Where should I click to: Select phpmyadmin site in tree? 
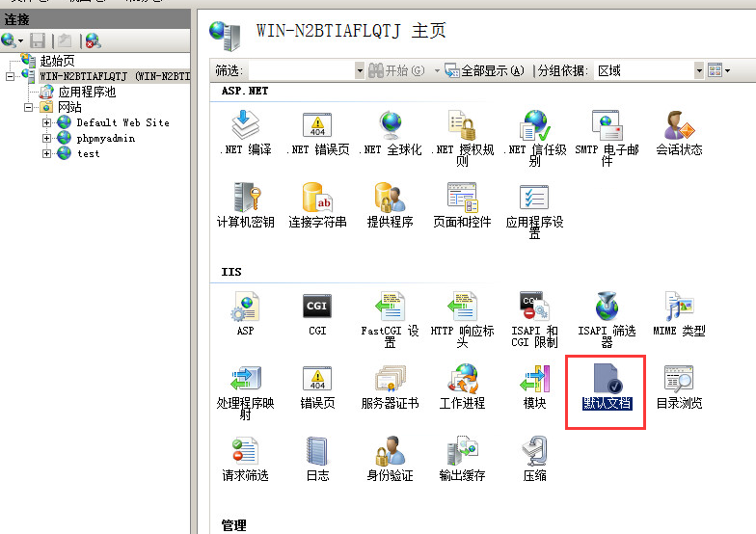[106, 139]
